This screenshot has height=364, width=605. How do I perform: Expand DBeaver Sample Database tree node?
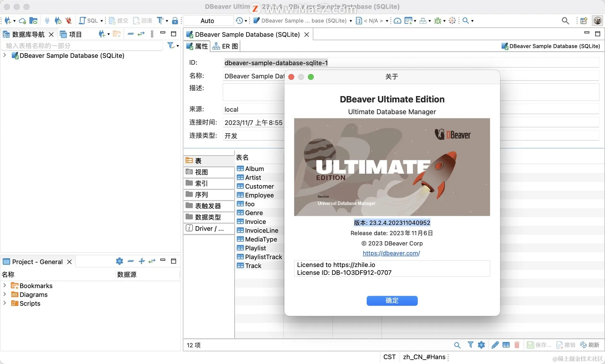pyautogui.click(x=5, y=55)
